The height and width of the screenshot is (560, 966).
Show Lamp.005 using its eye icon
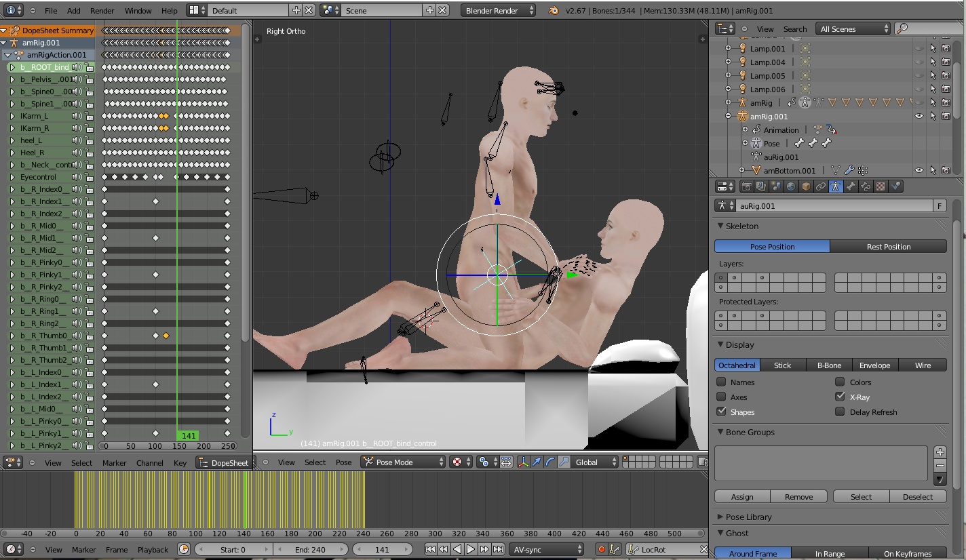(x=919, y=75)
